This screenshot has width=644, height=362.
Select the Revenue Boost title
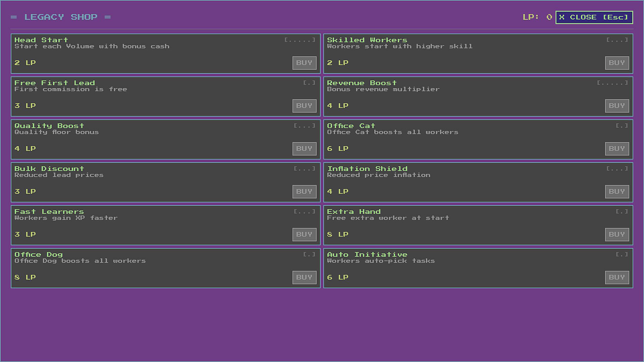pyautogui.click(x=362, y=83)
